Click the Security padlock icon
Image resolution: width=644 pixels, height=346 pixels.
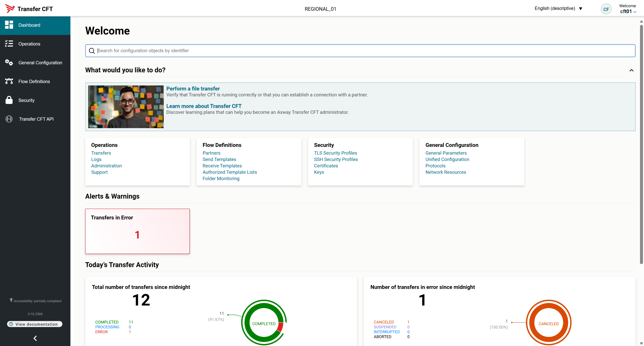tap(9, 100)
